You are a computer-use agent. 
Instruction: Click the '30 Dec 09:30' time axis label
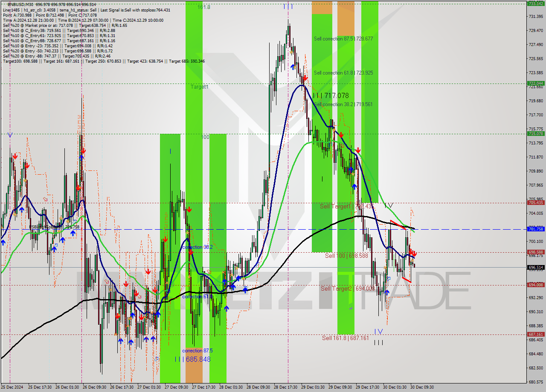click(x=422, y=387)
